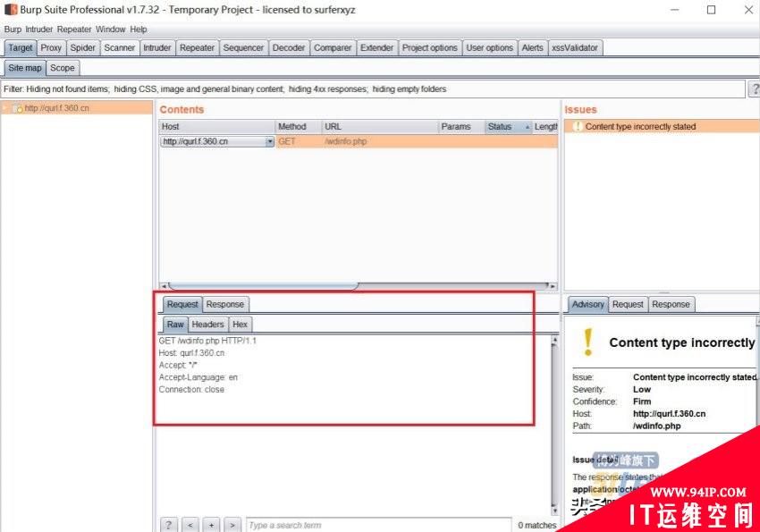The height and width of the screenshot is (532, 760).
Task: Open the host dropdown in contents row
Action: pos(269,141)
